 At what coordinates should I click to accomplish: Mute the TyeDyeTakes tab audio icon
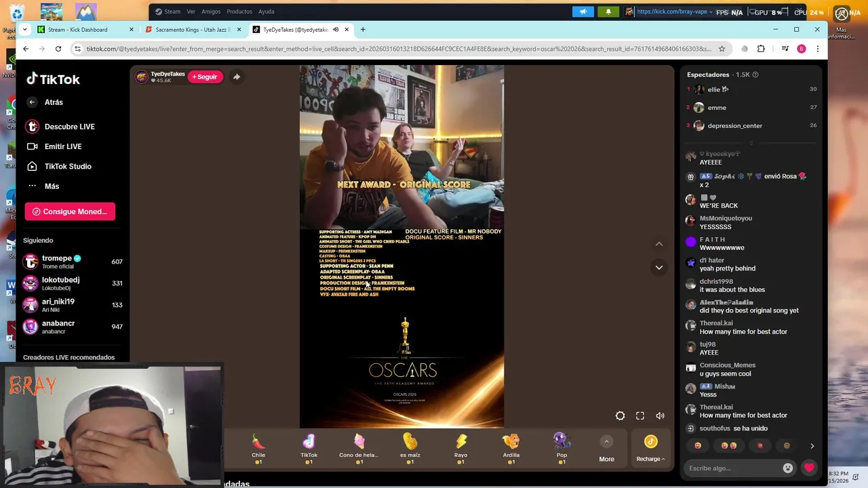pos(336,30)
